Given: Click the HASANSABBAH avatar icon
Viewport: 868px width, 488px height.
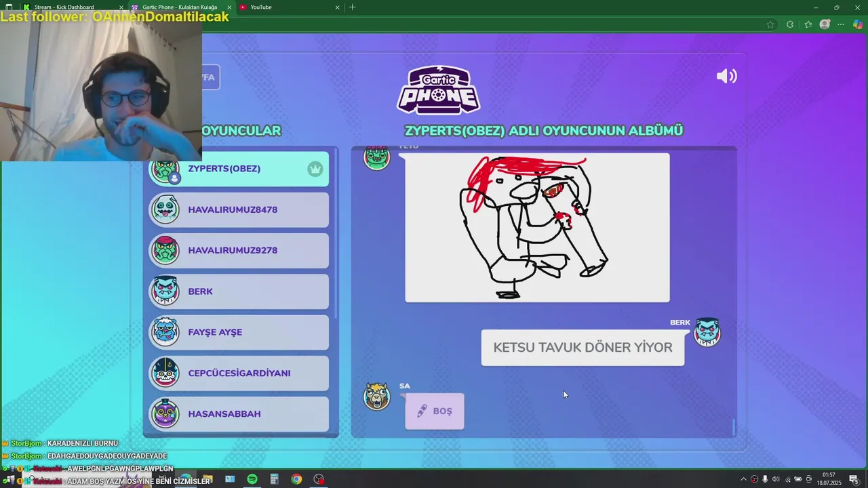Looking at the screenshot, I should pos(165,413).
